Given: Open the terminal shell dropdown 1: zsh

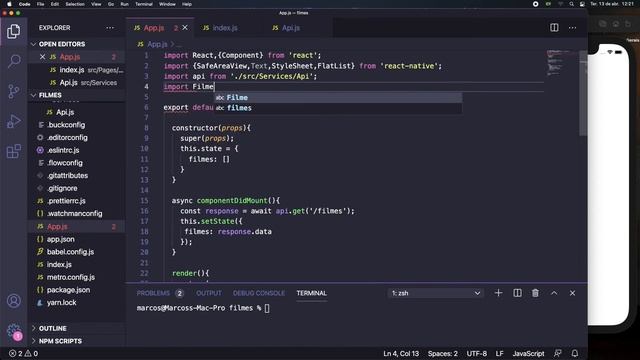Looking at the screenshot, I should coord(436,293).
